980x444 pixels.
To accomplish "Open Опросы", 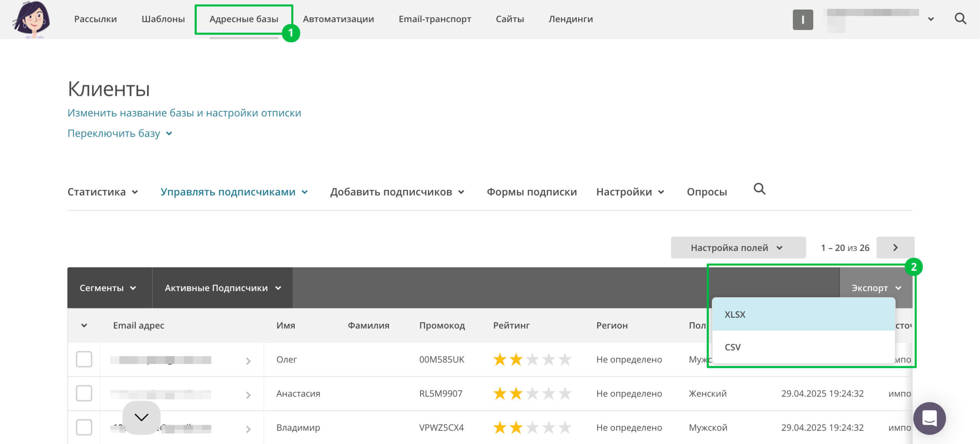I will click(707, 192).
